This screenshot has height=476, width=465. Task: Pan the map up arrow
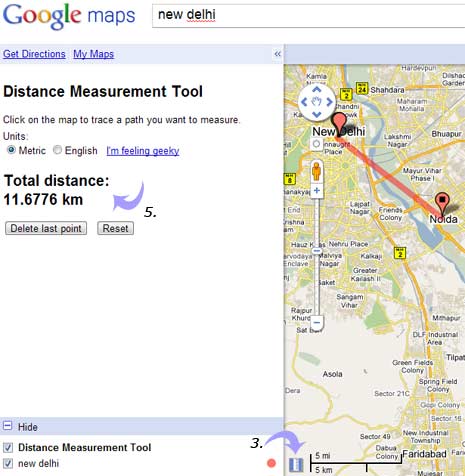point(317,89)
